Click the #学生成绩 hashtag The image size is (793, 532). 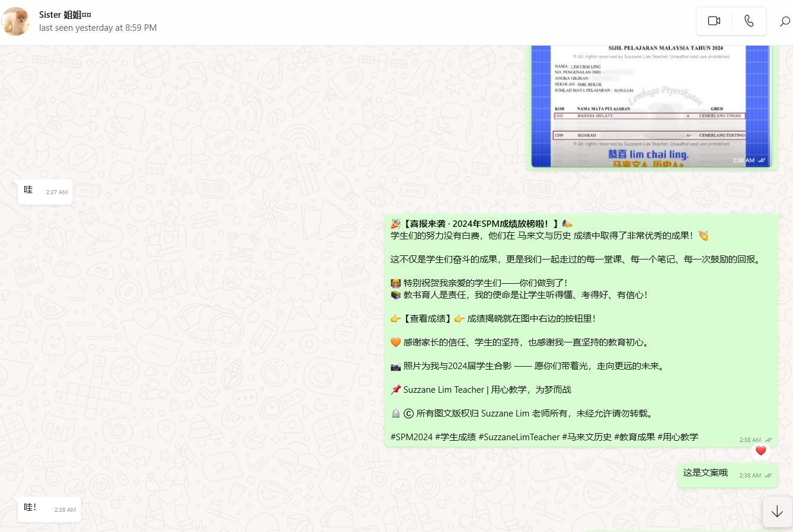[455, 437]
